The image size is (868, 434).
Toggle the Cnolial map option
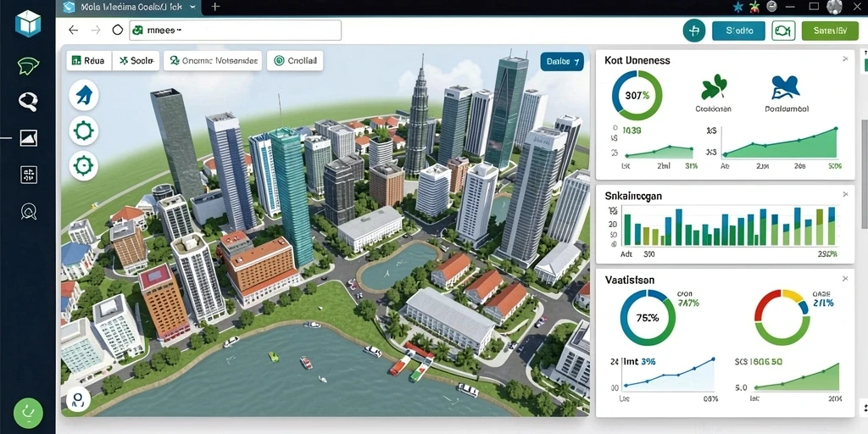coord(295,61)
